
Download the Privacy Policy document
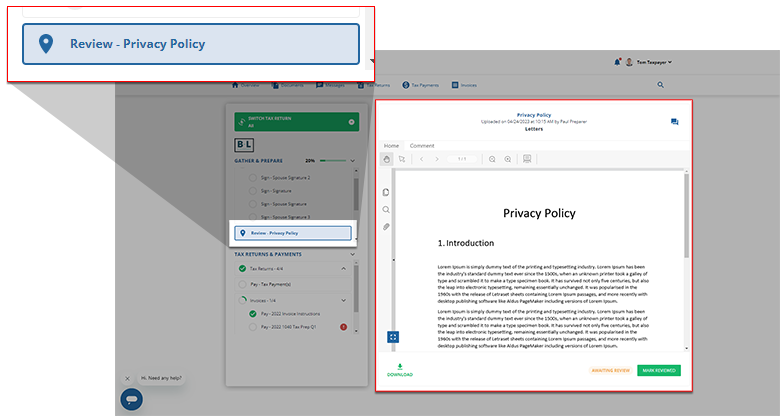400,370
